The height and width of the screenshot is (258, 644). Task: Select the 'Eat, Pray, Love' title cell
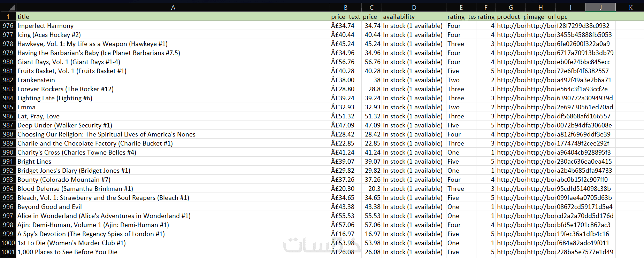click(x=173, y=116)
